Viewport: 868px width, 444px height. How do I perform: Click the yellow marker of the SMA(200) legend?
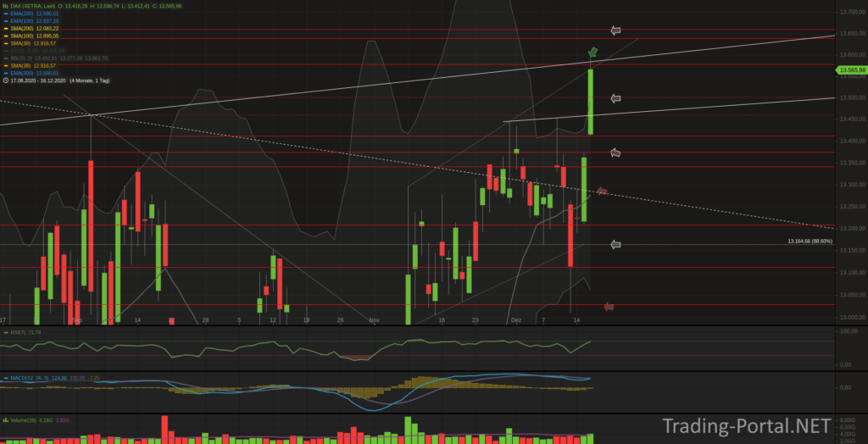6,28
